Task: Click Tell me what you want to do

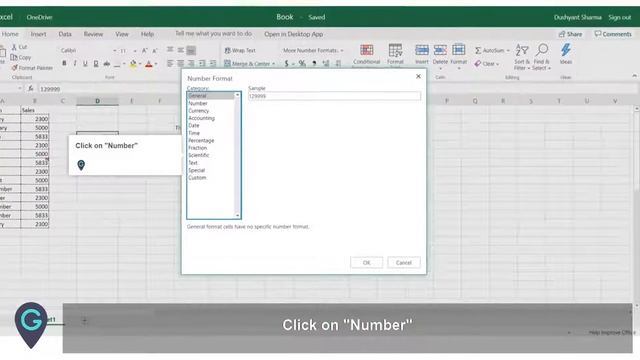Action: click(x=213, y=33)
